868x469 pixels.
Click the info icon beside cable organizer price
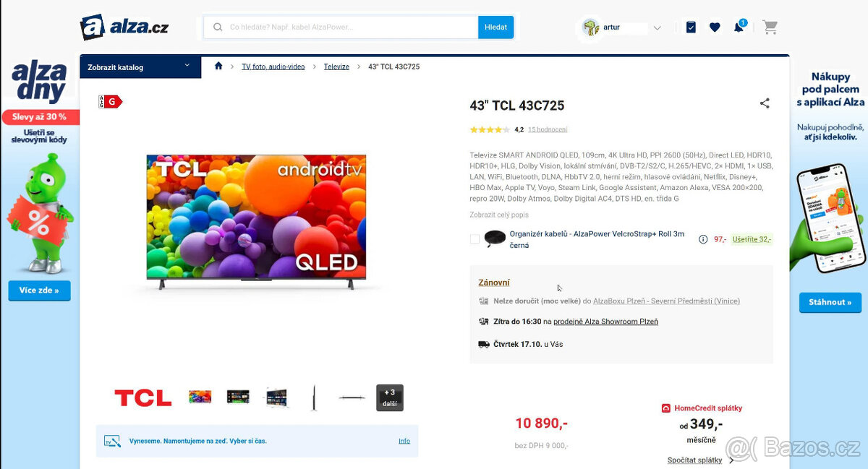pyautogui.click(x=703, y=239)
